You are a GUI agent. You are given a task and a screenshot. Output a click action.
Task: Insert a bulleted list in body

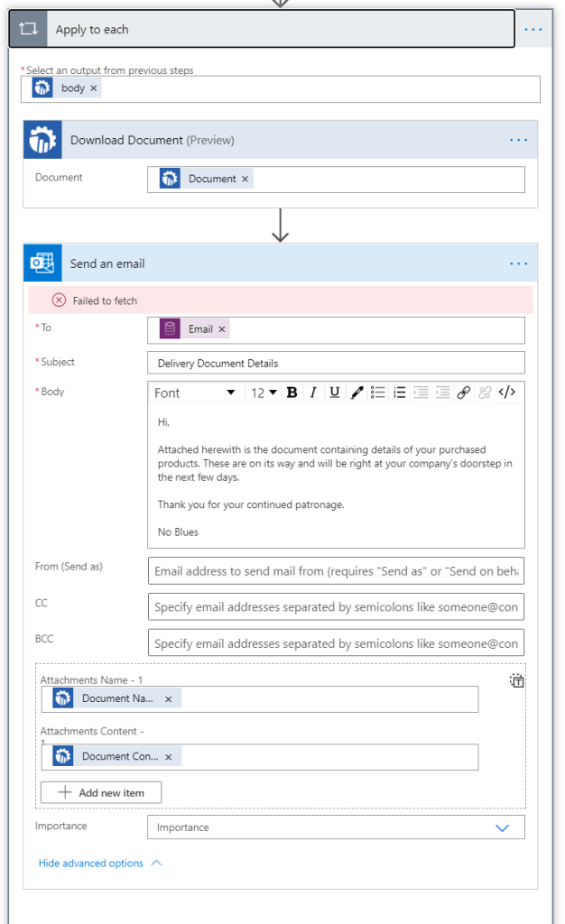click(x=378, y=393)
